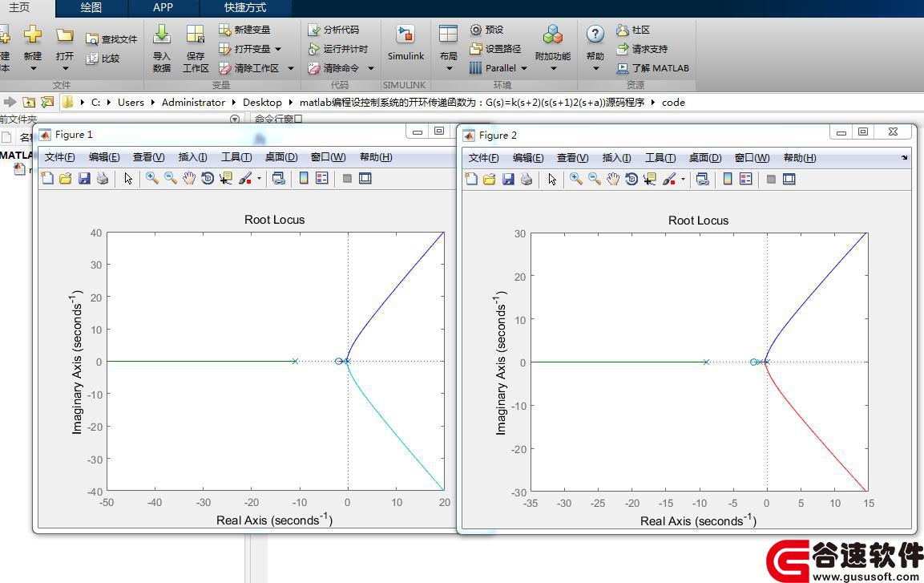Screen dimensions: 924x583
Task: Click 查找文件 find files button
Action: click(x=111, y=39)
